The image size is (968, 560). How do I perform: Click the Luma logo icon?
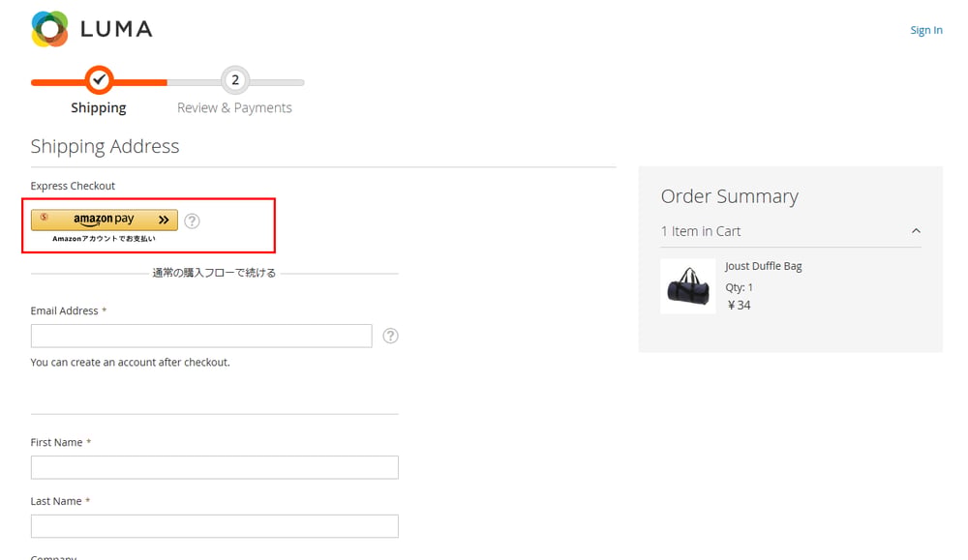click(49, 29)
